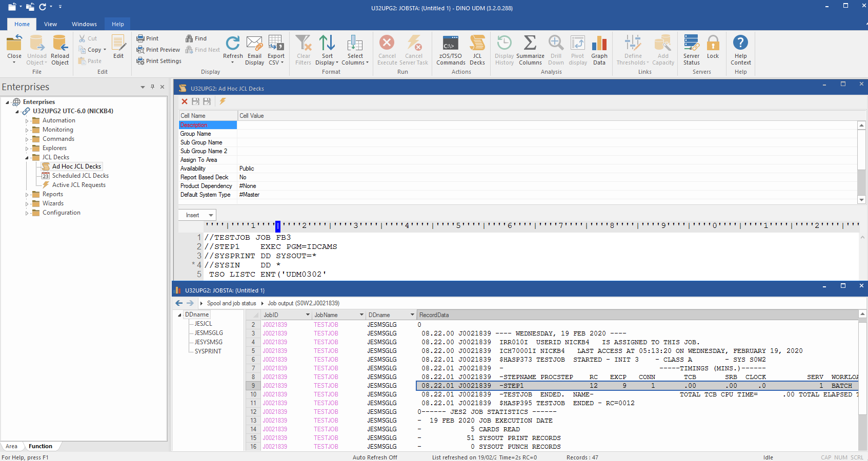Select the Refresh display icon
This screenshot has height=461, width=868.
[233, 50]
